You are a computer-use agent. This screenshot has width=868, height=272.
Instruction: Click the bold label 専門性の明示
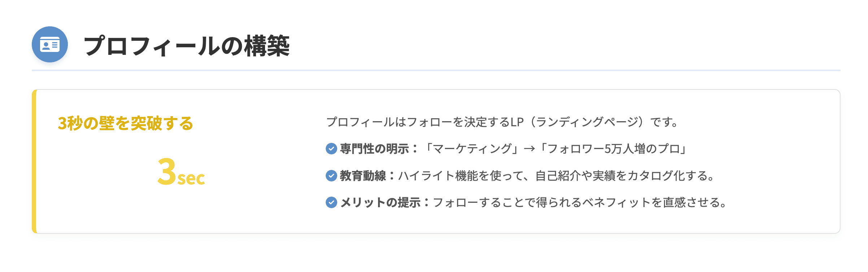[374, 149]
